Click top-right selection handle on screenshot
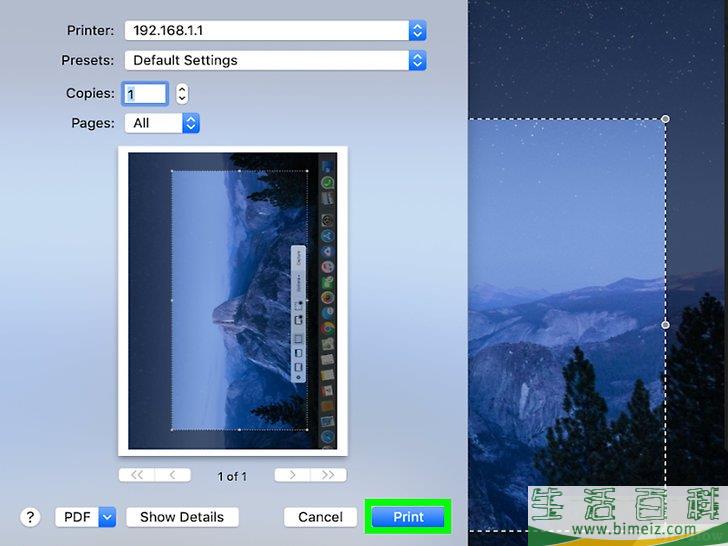The height and width of the screenshot is (546, 728). (x=666, y=119)
